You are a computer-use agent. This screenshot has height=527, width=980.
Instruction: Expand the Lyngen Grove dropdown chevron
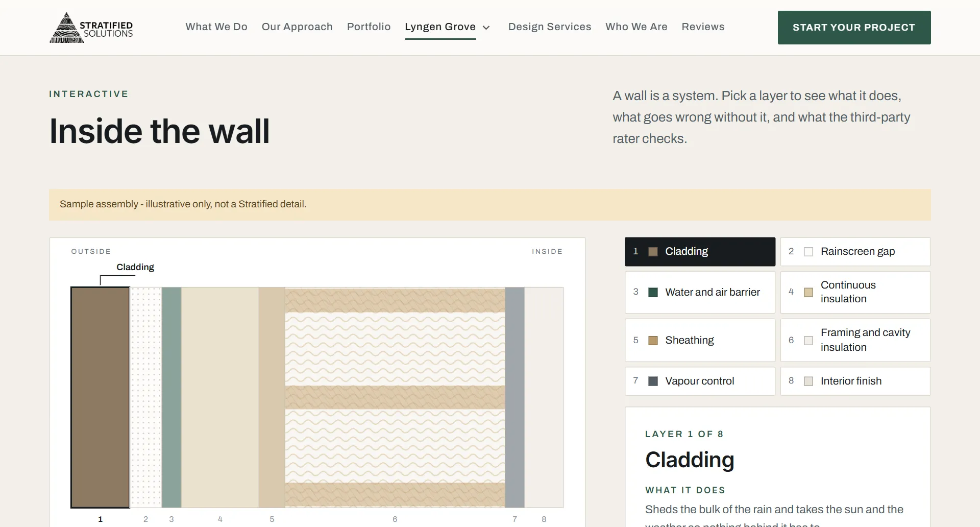pos(486,28)
